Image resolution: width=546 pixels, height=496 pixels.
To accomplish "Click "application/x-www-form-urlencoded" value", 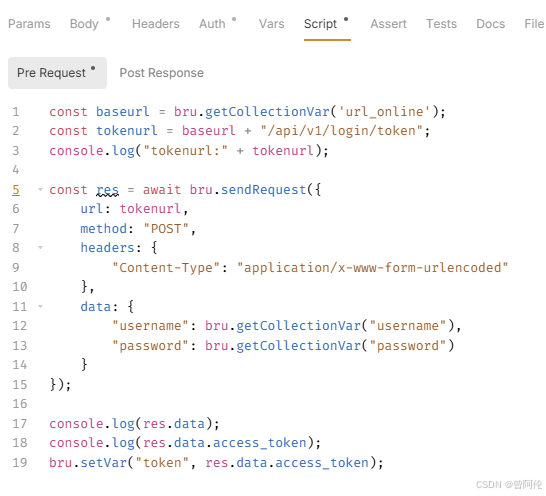I will (x=372, y=268).
